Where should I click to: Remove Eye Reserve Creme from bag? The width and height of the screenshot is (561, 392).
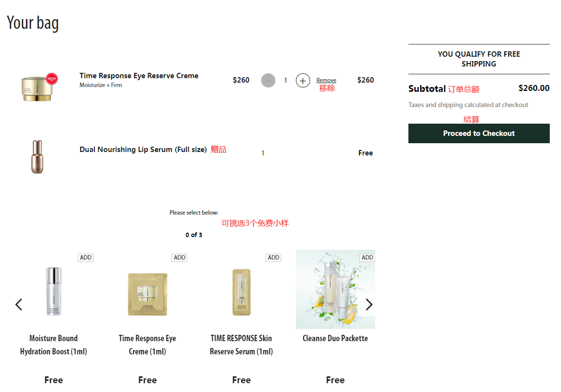pos(326,80)
